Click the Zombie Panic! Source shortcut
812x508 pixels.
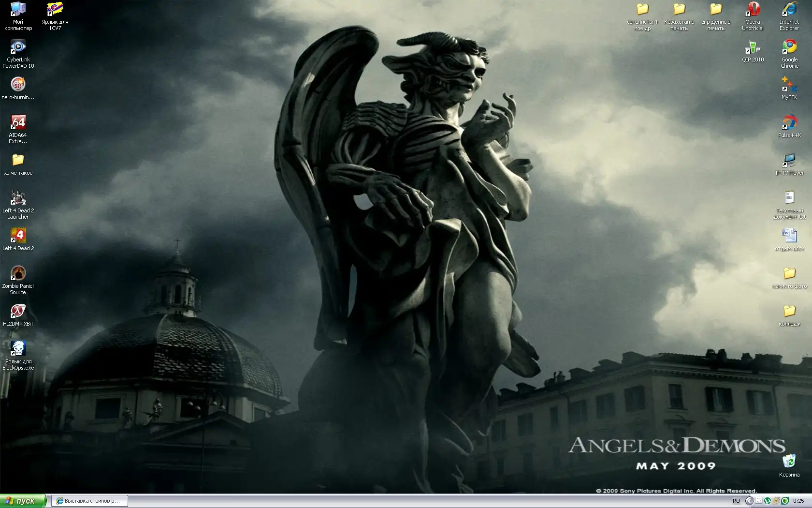click(x=18, y=274)
